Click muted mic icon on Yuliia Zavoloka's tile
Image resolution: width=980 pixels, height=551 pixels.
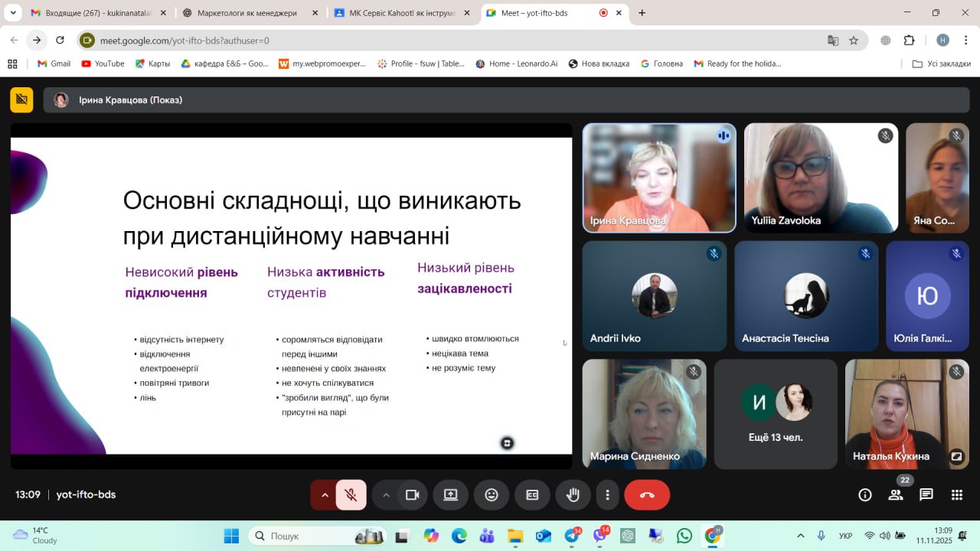click(885, 136)
